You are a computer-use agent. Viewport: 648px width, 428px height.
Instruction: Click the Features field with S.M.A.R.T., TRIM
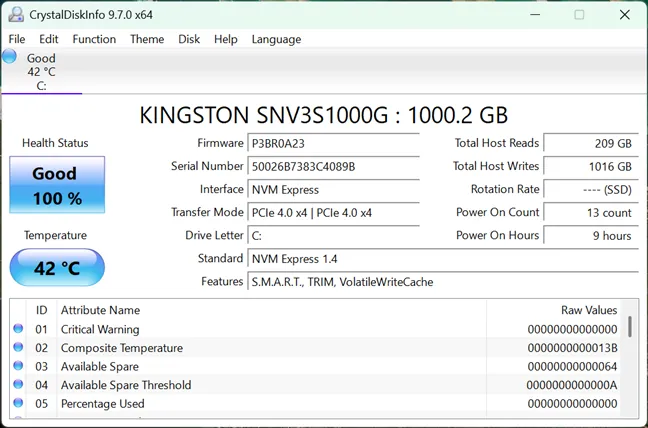(443, 282)
